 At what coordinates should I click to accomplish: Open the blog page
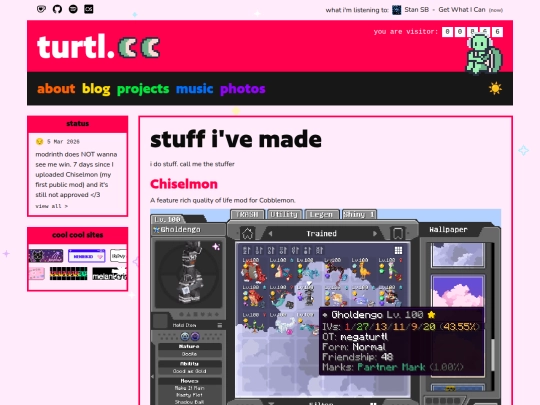[x=96, y=89]
